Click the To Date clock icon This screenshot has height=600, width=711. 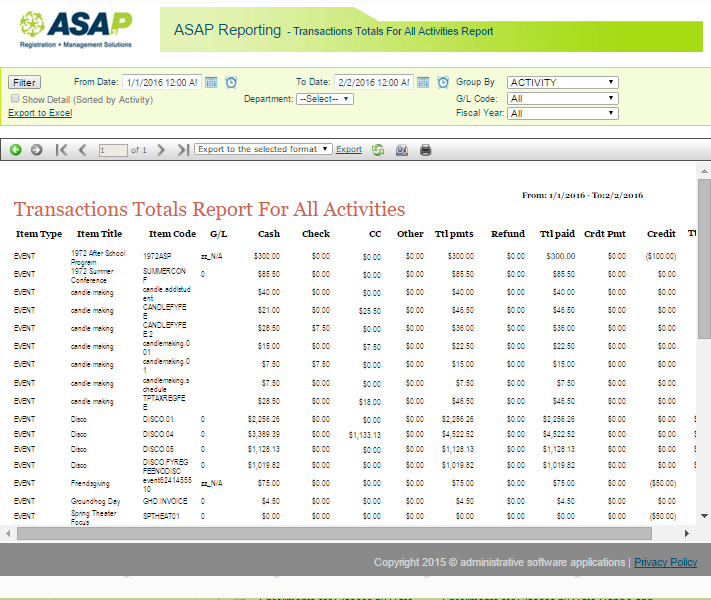[x=442, y=82]
